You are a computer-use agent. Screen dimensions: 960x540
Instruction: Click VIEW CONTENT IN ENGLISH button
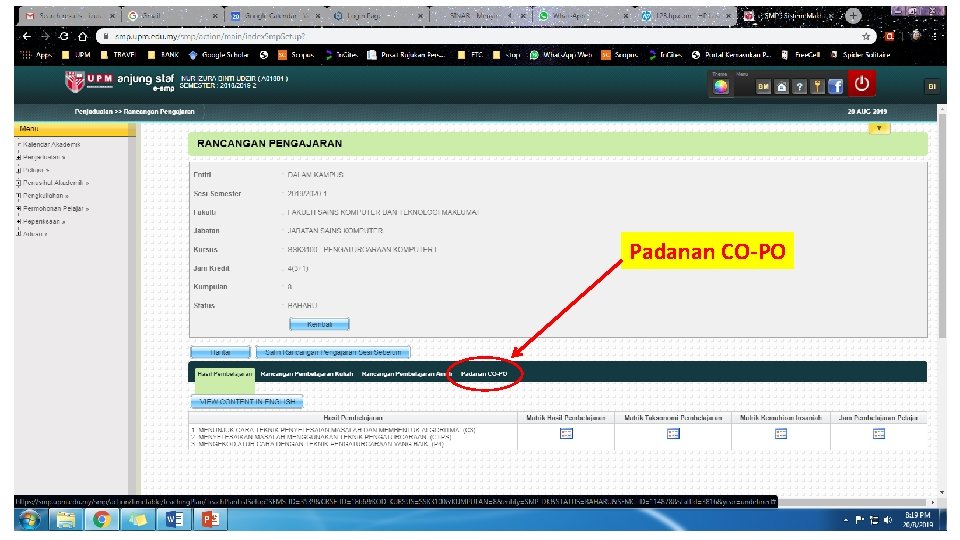click(x=247, y=402)
